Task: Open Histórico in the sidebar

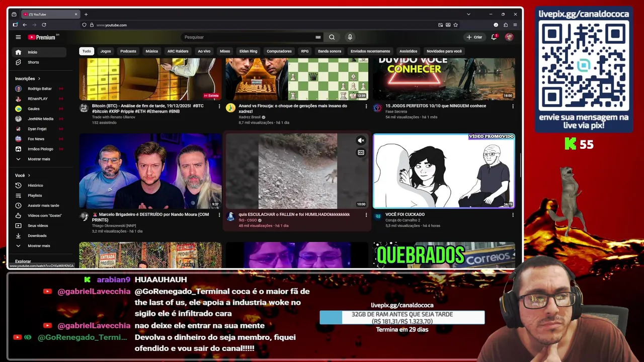Action: click(x=39, y=186)
